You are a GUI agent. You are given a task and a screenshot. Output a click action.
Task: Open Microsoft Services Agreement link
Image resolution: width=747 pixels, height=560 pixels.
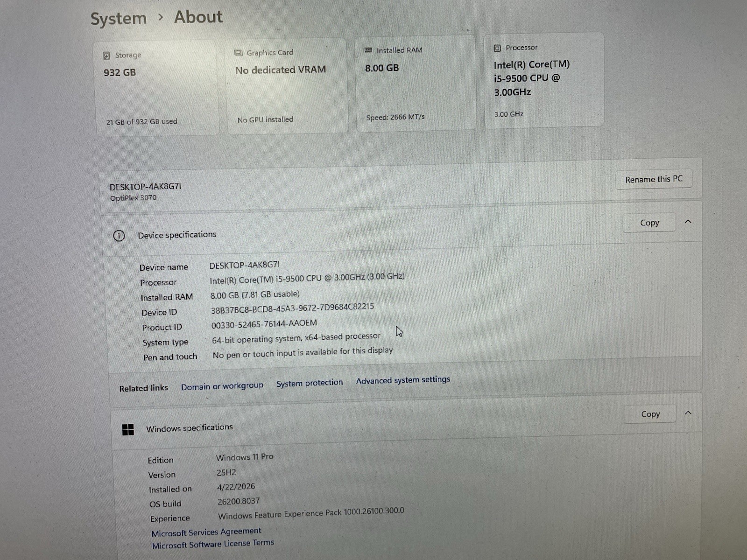[206, 532]
